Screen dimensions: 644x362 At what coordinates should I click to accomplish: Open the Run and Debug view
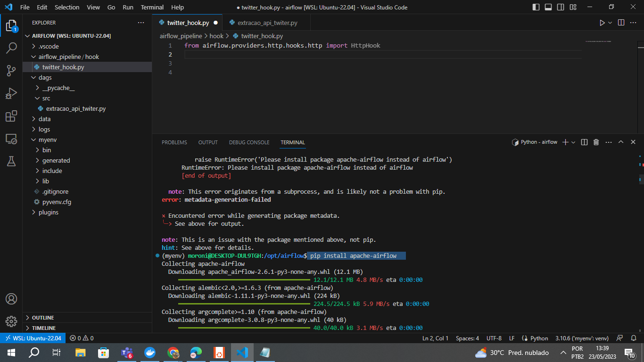click(x=11, y=93)
